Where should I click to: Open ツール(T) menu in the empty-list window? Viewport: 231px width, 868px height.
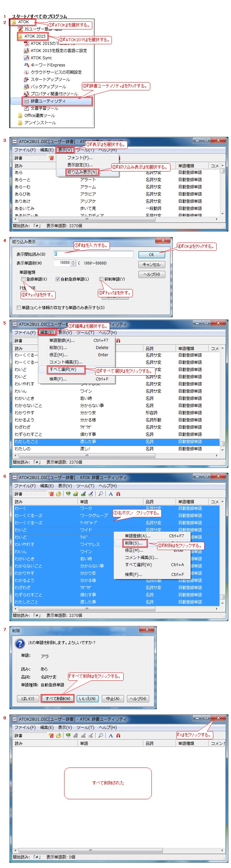tap(85, 728)
